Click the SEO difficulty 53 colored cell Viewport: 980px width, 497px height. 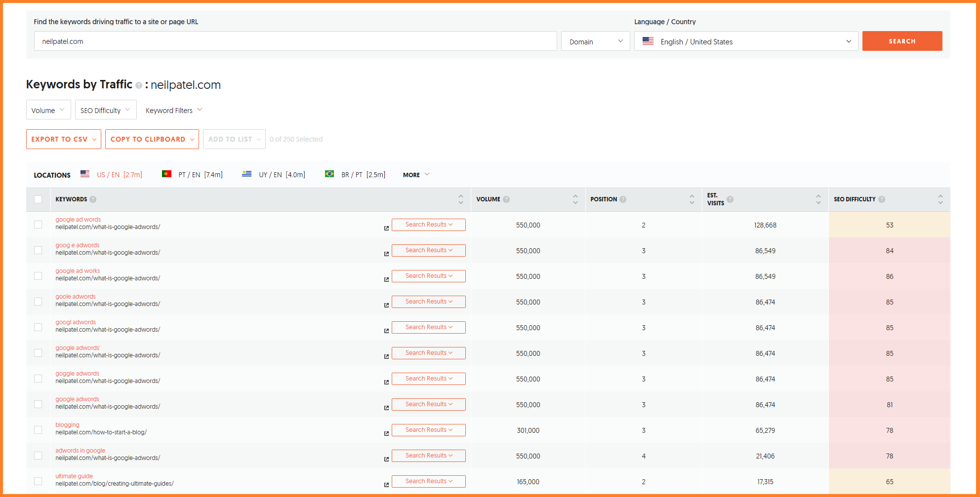coord(889,225)
